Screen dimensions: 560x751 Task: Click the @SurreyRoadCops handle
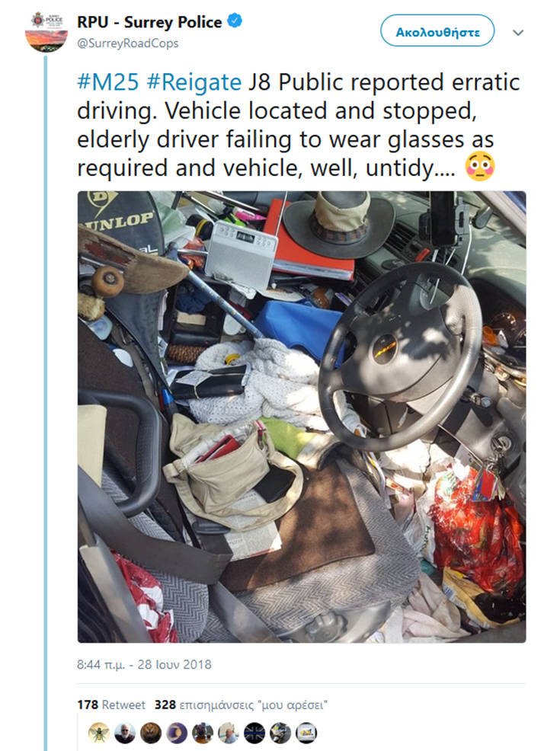(127, 43)
